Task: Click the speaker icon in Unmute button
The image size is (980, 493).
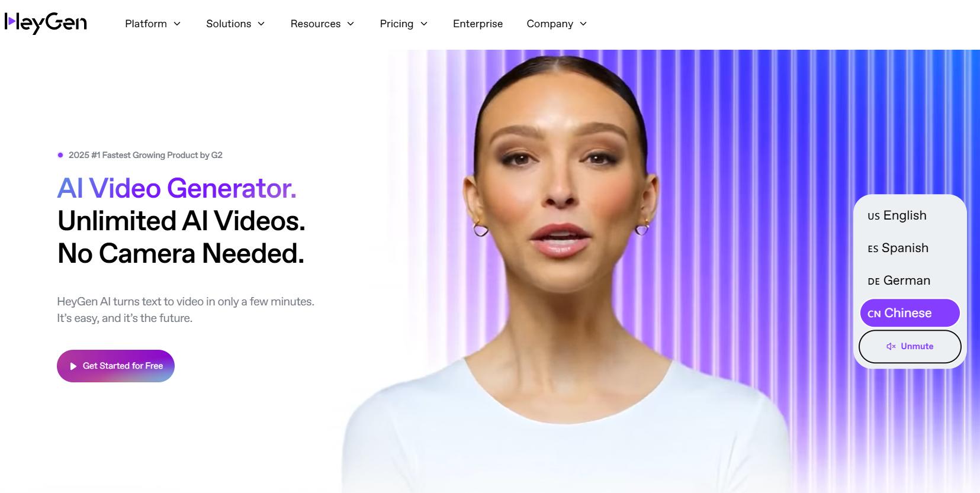Action: tap(891, 346)
